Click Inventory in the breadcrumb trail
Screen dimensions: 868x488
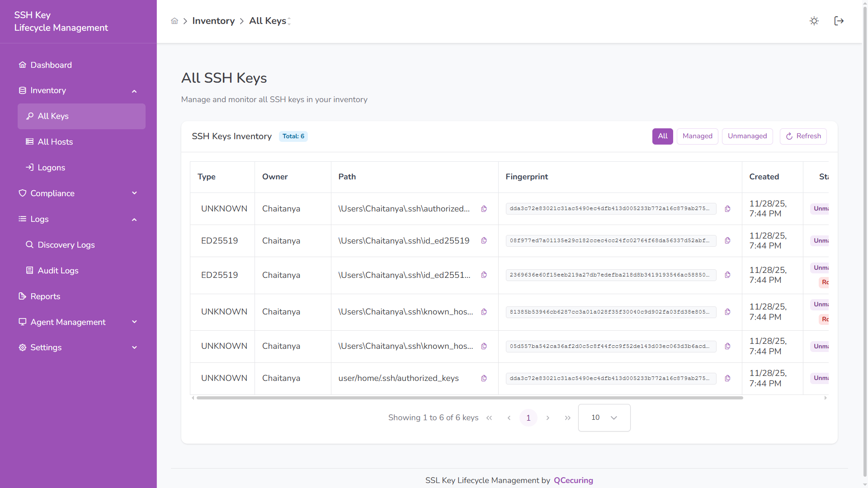[x=213, y=21]
